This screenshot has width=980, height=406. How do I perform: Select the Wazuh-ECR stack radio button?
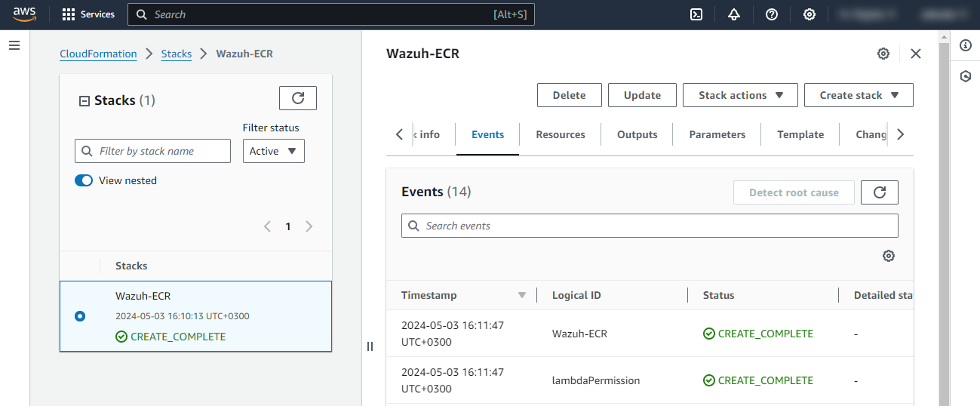coord(80,316)
